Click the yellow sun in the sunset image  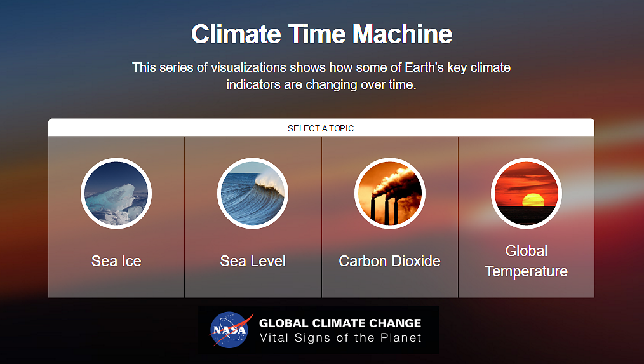click(x=533, y=201)
